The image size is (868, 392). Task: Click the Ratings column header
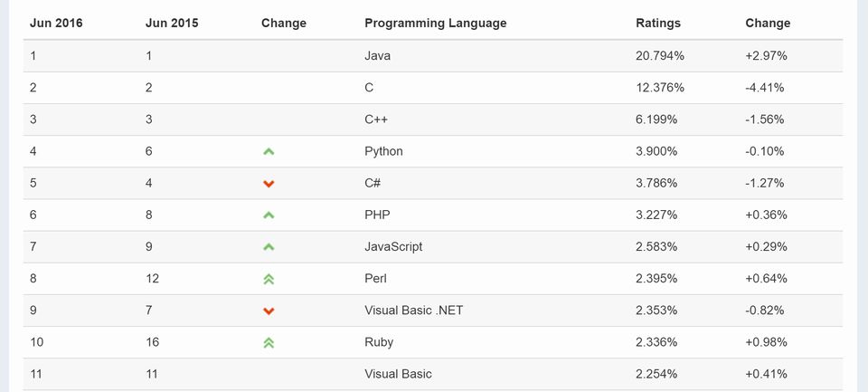pos(658,23)
